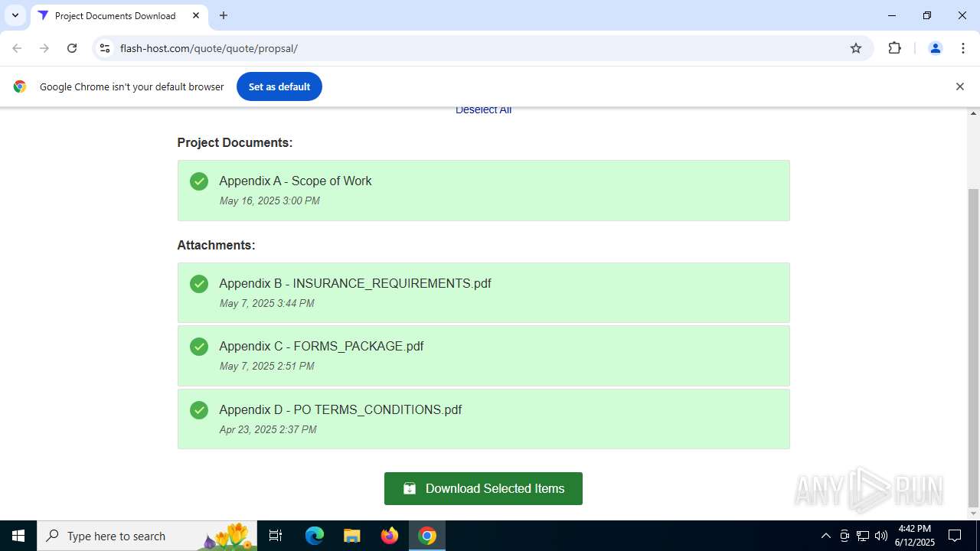Open Task View from the taskbar

tap(276, 536)
